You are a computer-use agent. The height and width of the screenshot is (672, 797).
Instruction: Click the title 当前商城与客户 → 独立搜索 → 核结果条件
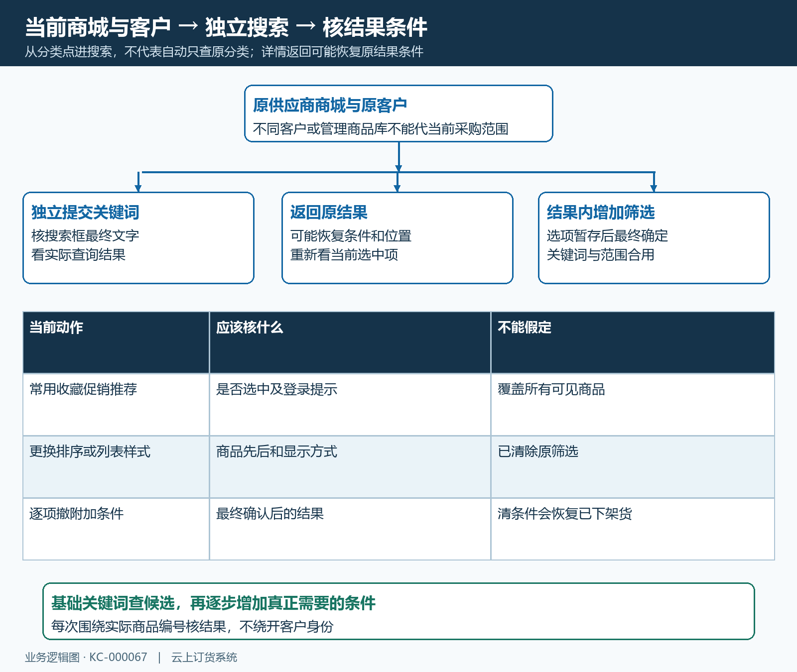226,27
